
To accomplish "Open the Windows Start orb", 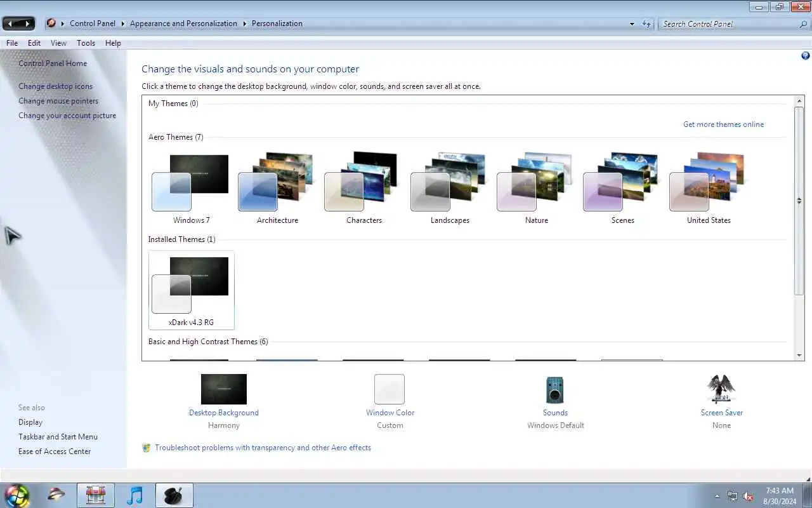I will point(16,495).
